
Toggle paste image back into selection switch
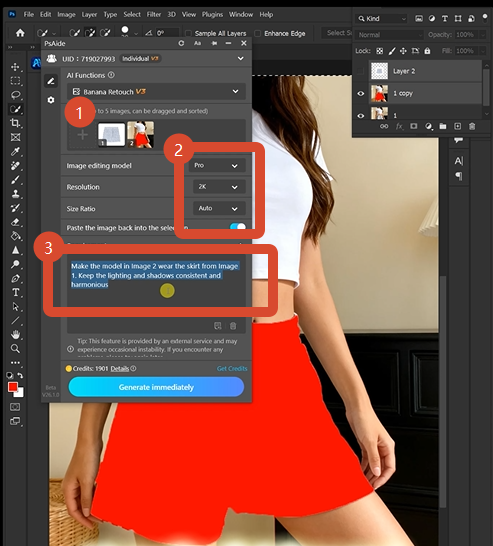[x=238, y=227]
